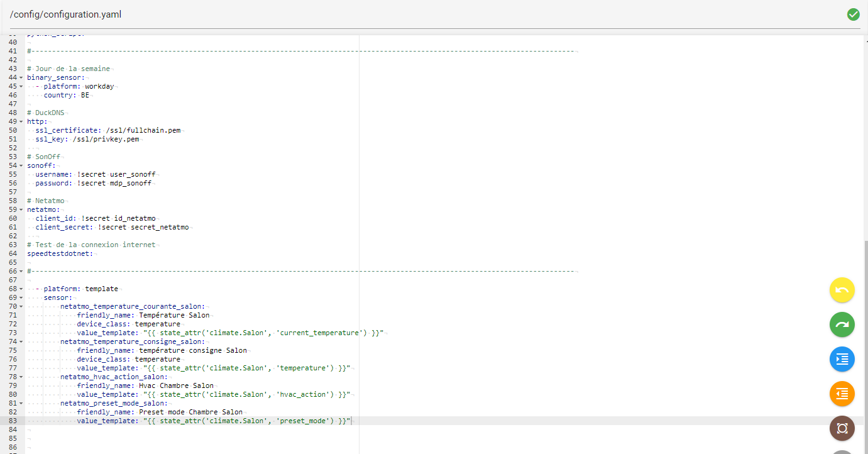Click the dashed separator comment on line 66

click(x=301, y=271)
